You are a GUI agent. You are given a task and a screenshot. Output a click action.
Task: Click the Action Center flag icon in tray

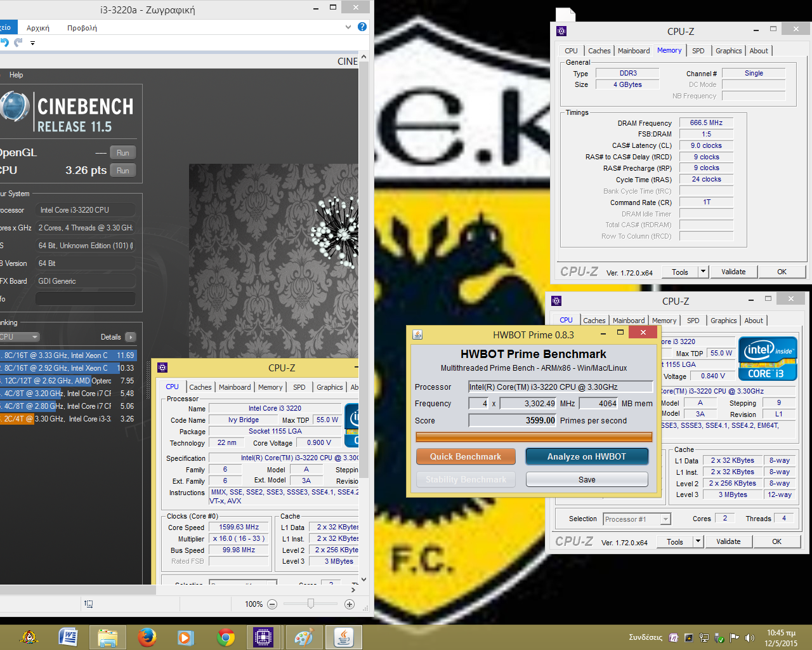(x=734, y=638)
